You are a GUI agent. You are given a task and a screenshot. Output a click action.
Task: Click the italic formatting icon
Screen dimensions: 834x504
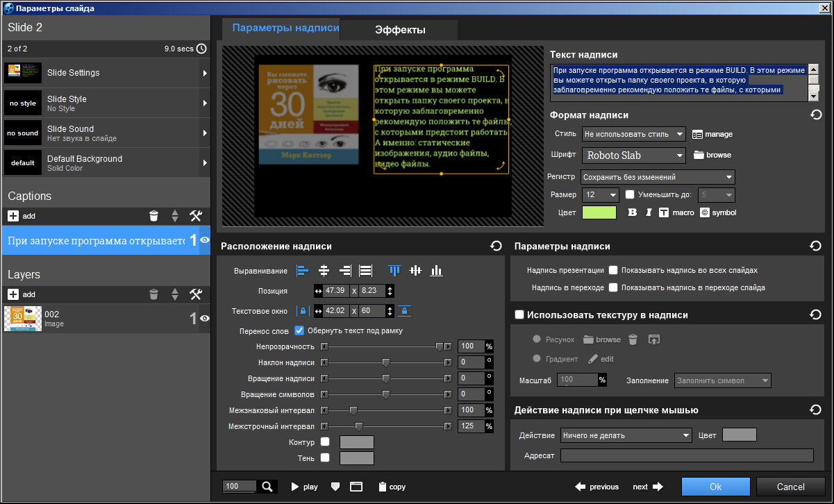648,212
